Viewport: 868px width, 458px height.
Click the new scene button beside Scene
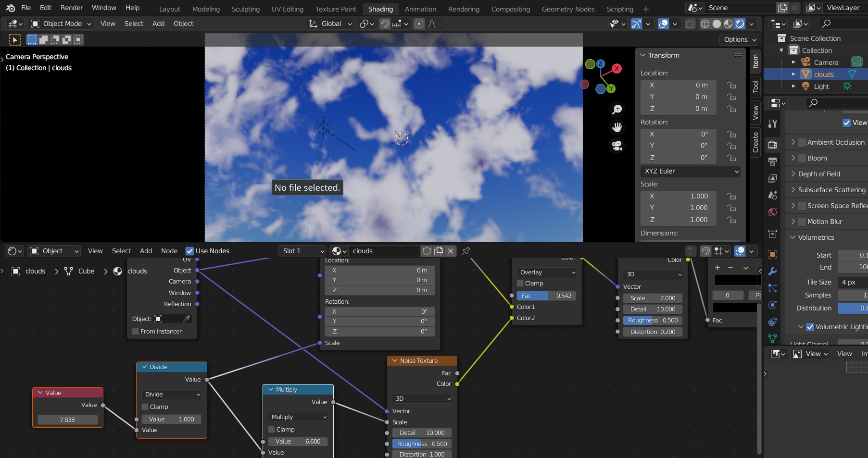tap(783, 8)
